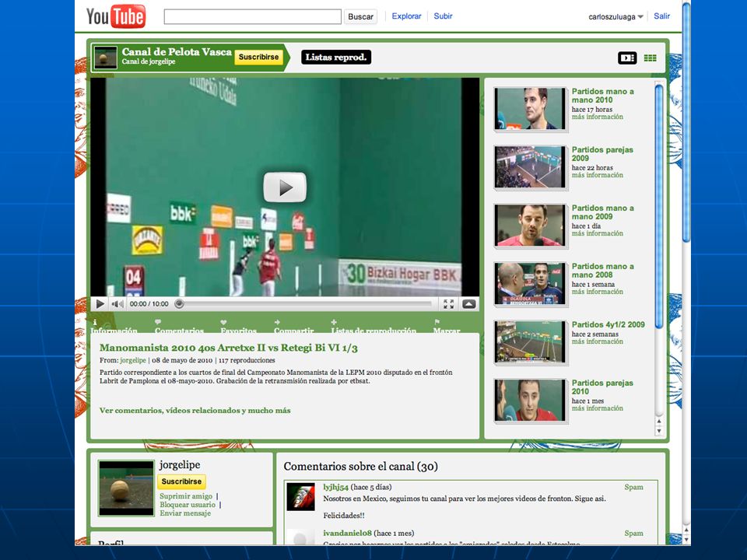The image size is (747, 560).
Task: Click Enviar mensaje link
Action: click(x=185, y=513)
